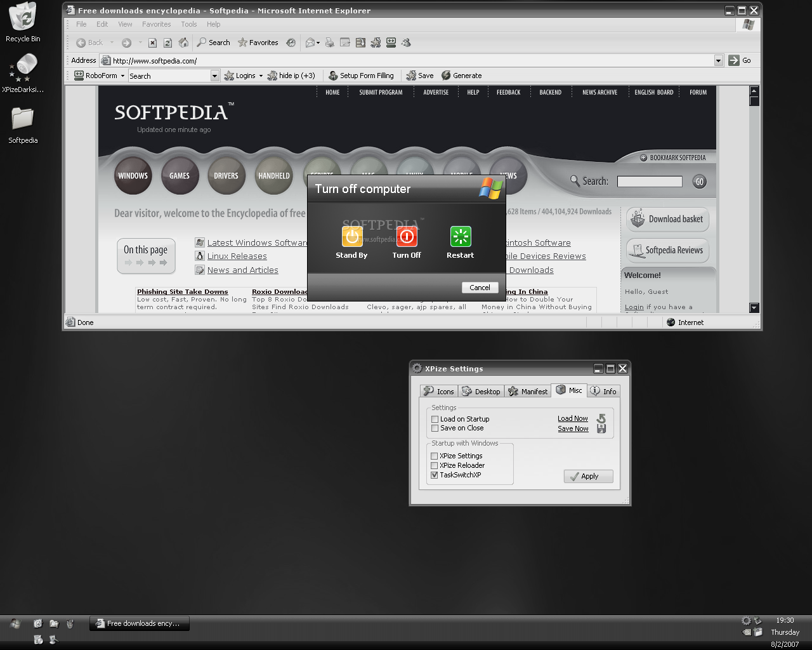Click the round GO button on Softpedia
Screen dimensions: 812x650
coord(699,182)
